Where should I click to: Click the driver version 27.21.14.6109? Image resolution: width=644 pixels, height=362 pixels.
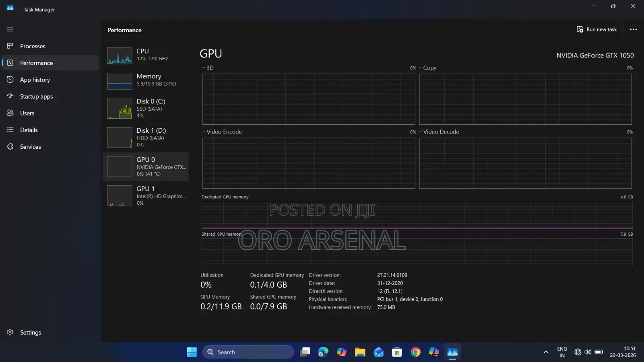pyautogui.click(x=392, y=275)
